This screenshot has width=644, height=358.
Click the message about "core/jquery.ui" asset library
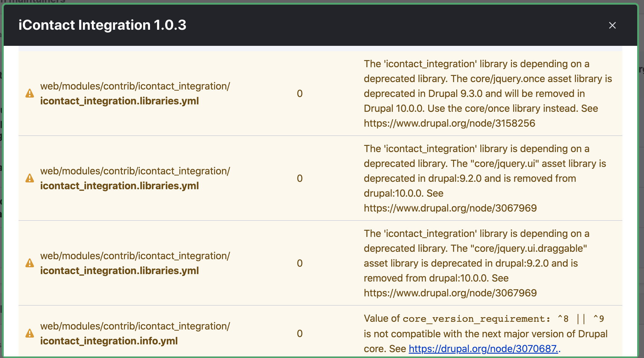(485, 178)
